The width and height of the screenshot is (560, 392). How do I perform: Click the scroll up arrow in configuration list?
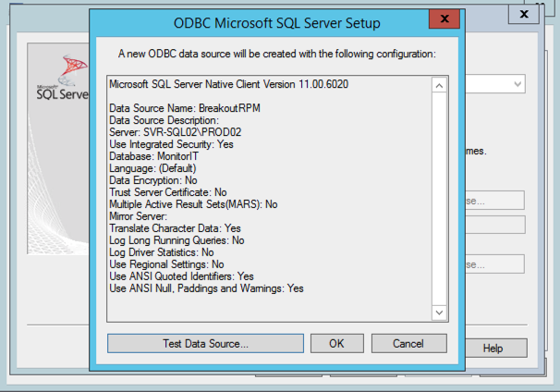439,86
